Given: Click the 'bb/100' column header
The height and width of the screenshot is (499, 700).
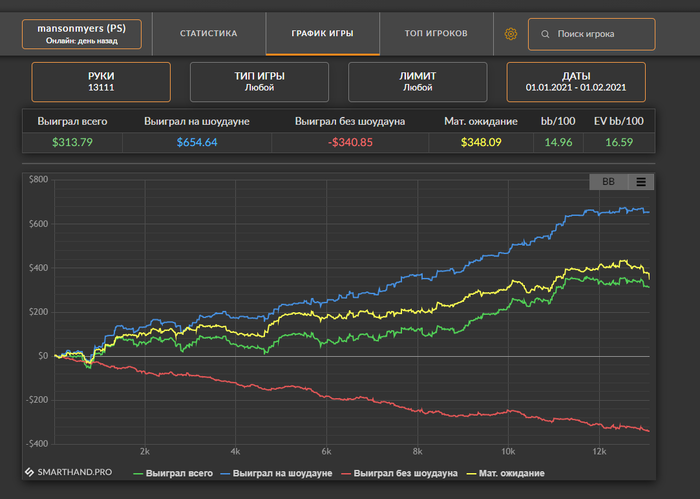Looking at the screenshot, I should [558, 121].
